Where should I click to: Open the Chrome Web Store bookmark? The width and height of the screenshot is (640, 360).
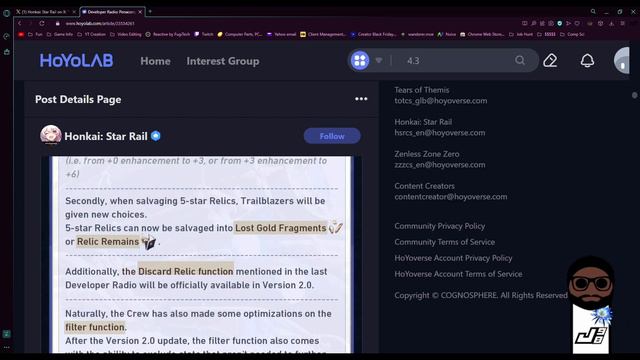tap(482, 34)
